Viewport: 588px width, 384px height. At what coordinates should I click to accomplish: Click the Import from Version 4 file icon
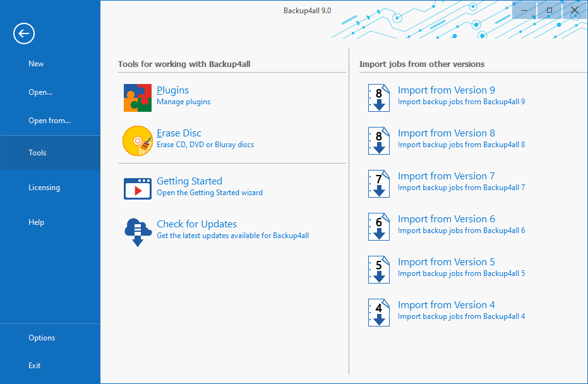pos(379,313)
